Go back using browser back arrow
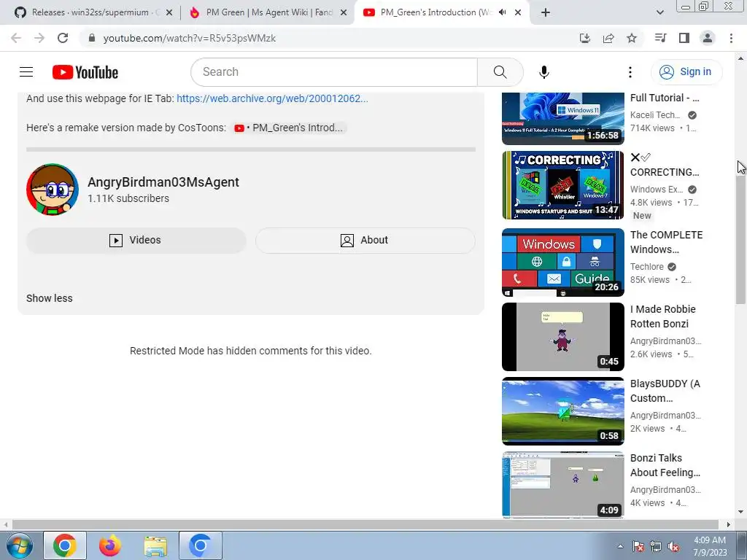Screen dimensions: 747x560 [x=16, y=38]
